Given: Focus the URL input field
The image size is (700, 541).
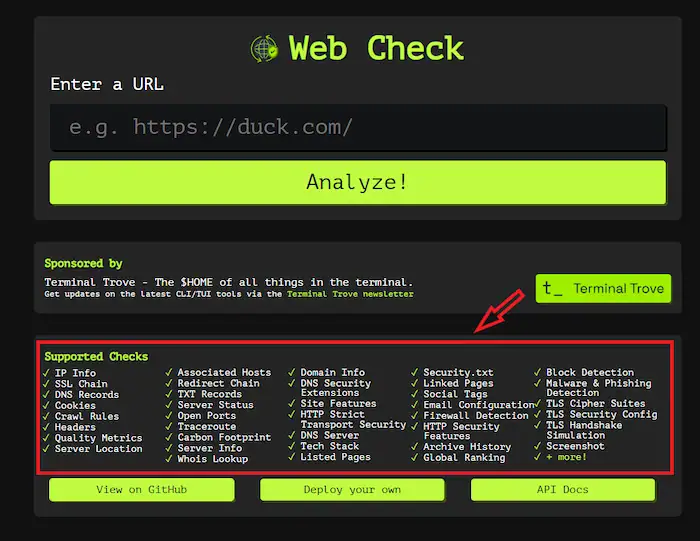Looking at the screenshot, I should pyautogui.click(x=357, y=128).
